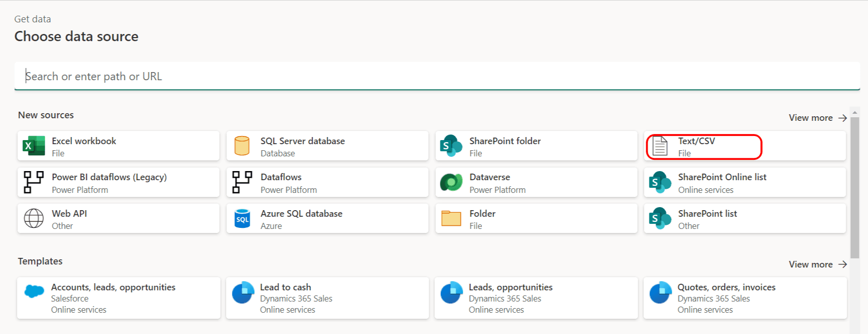Click the Lead to cash Dynamics icon
This screenshot has height=334, width=868.
[243, 292]
